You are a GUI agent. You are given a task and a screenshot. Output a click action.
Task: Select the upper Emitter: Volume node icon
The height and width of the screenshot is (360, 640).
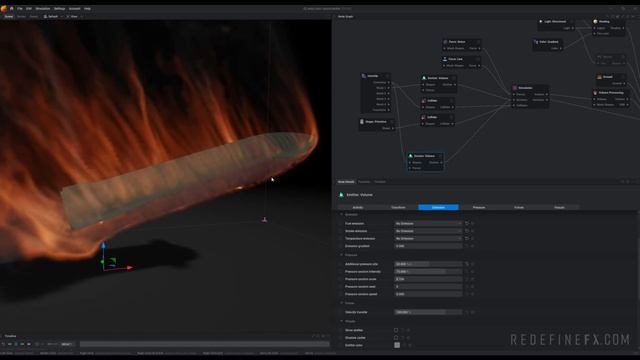click(x=424, y=78)
